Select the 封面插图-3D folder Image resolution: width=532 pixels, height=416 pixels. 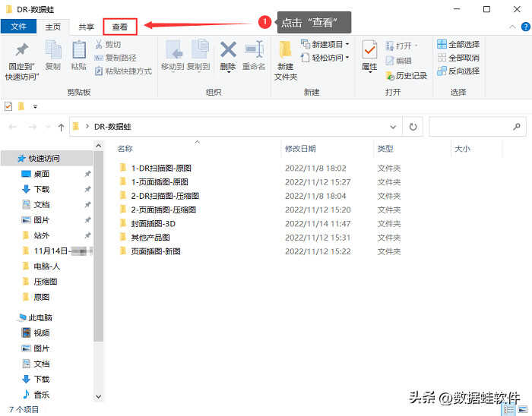(x=153, y=223)
